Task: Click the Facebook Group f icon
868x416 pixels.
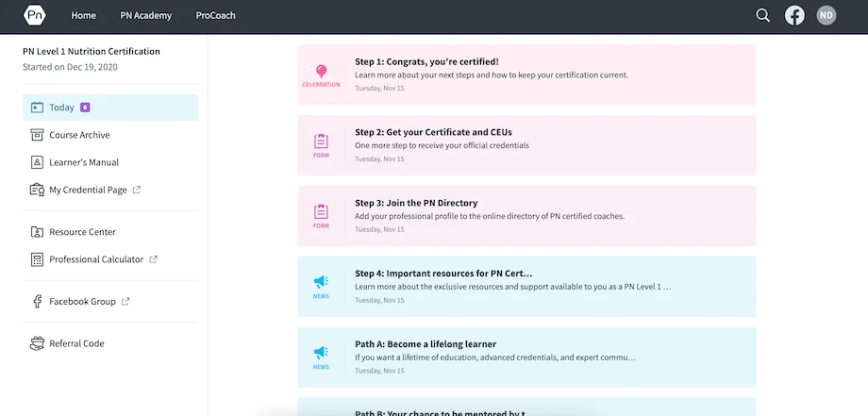Action: tap(37, 302)
